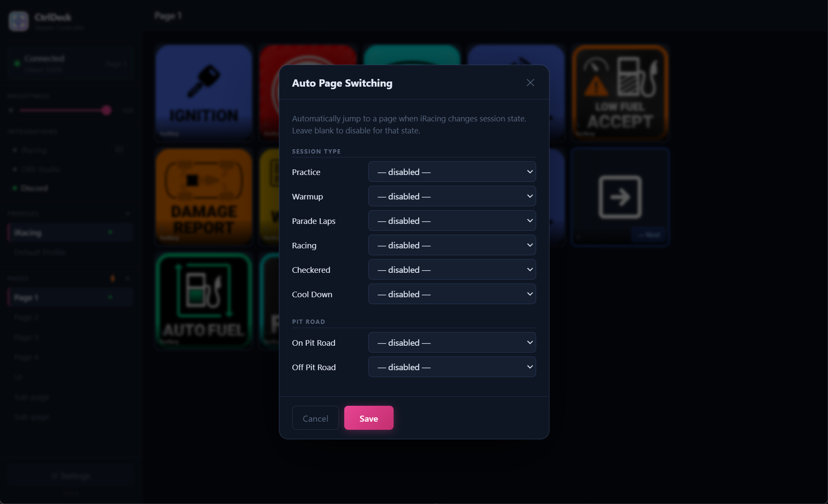Open the Warmup page dropdown
The width and height of the screenshot is (828, 504).
(x=452, y=196)
